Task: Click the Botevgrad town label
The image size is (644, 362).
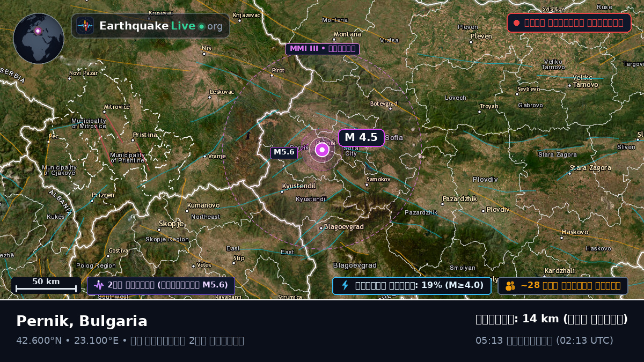Action: (384, 104)
